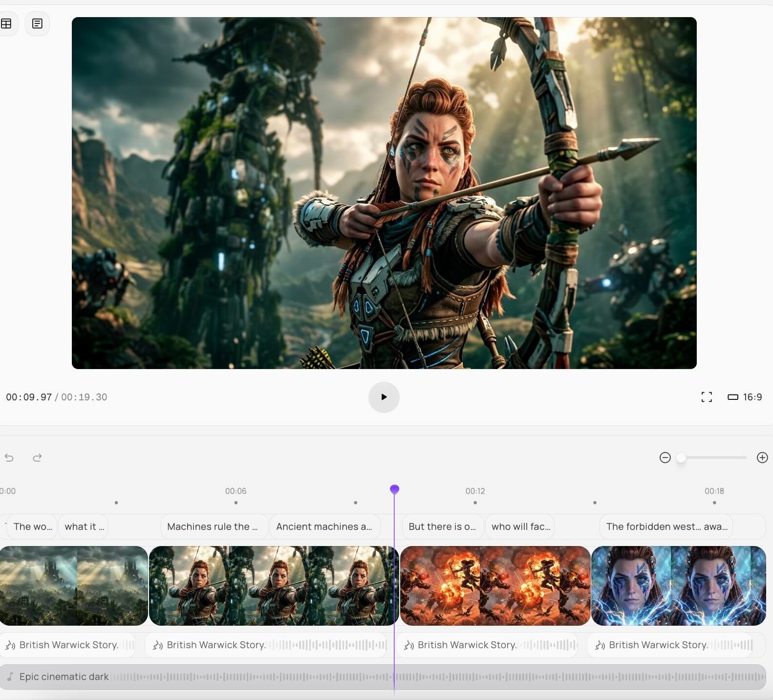
Task: Select the explosion battle scene clip
Action: coord(495,586)
